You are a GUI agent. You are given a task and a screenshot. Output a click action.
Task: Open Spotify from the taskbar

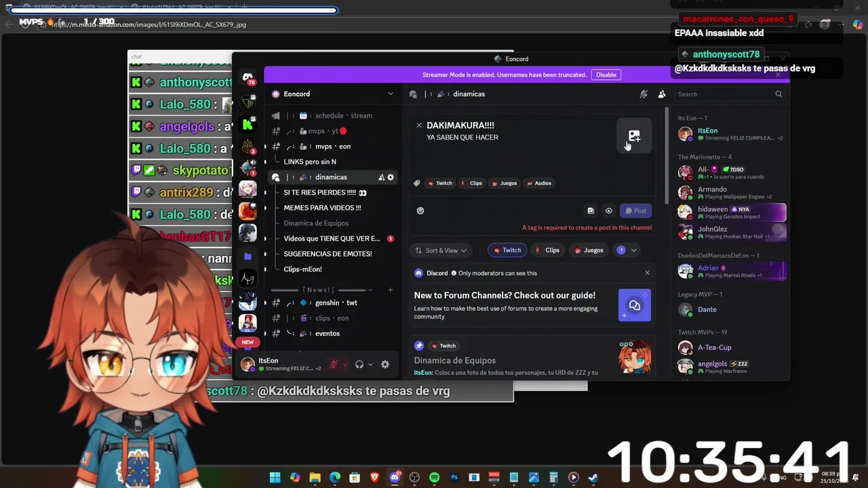point(435,477)
